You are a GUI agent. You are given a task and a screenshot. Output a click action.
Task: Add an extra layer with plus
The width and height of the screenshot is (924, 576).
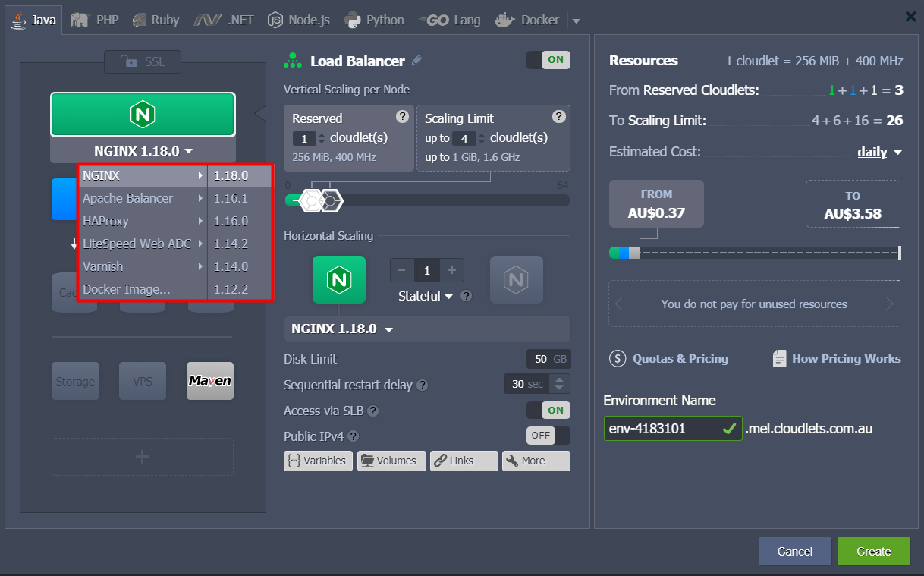pyautogui.click(x=143, y=457)
